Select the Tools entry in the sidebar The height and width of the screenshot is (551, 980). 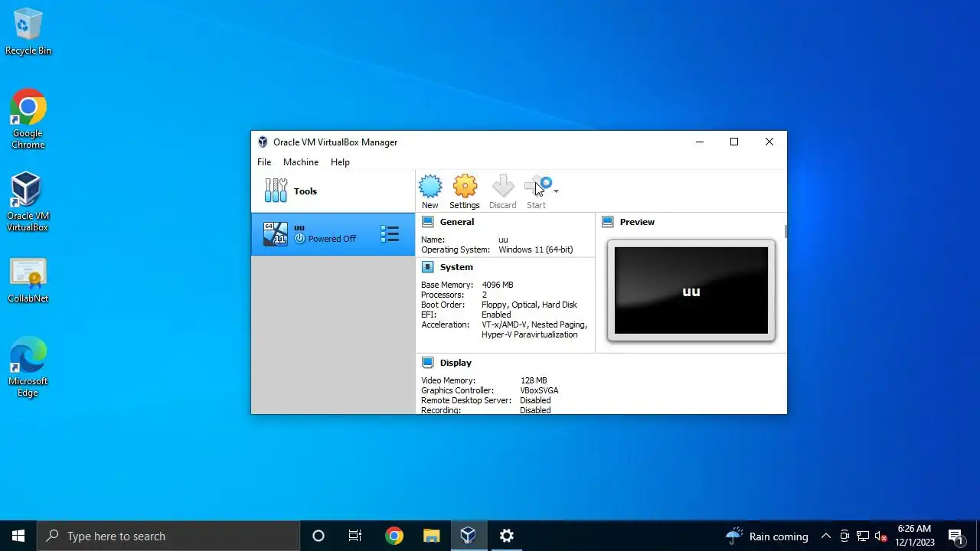(x=332, y=191)
